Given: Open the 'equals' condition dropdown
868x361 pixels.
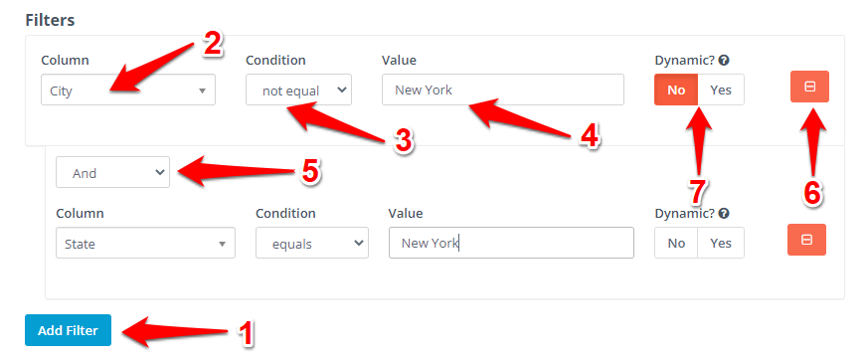Looking at the screenshot, I should tap(311, 243).
